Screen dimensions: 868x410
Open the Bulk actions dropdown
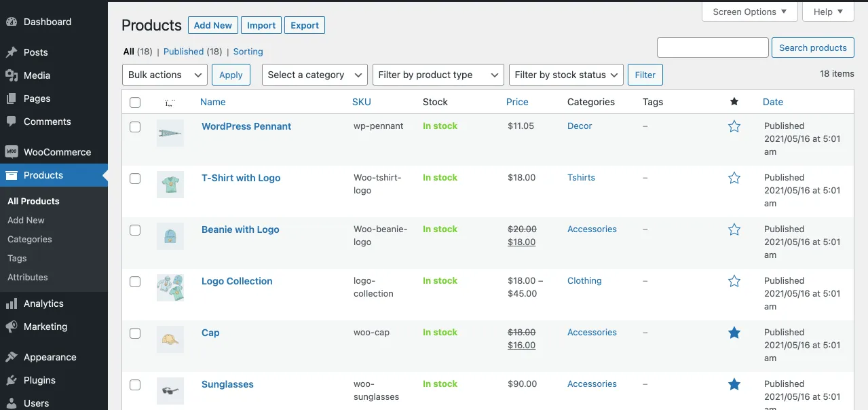click(x=165, y=75)
